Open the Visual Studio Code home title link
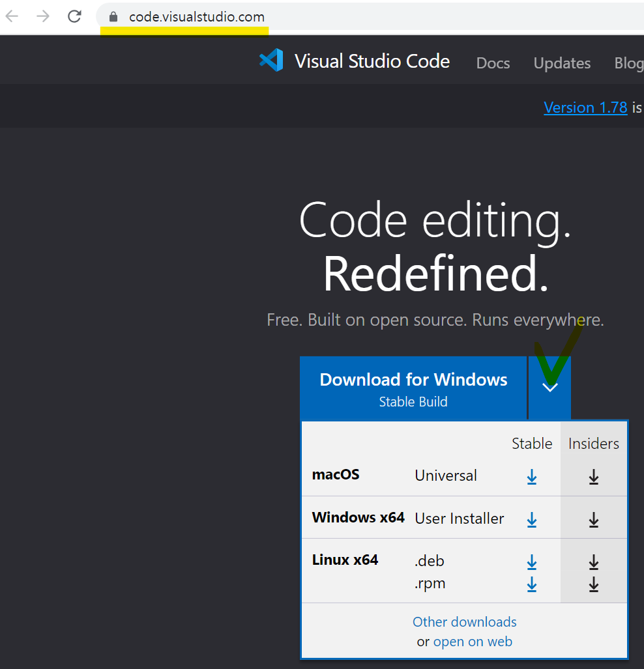The image size is (644, 669). pos(372,61)
